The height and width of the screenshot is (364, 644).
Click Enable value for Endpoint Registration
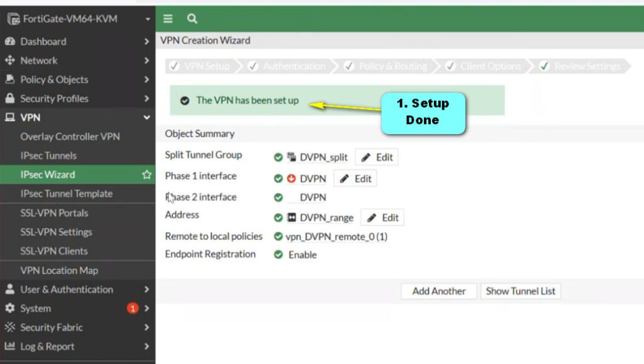tap(303, 254)
